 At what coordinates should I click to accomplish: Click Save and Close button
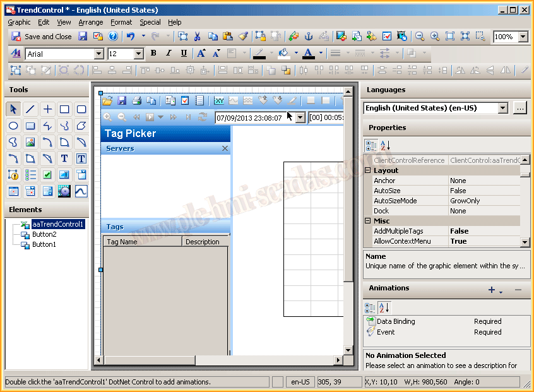[x=42, y=37]
